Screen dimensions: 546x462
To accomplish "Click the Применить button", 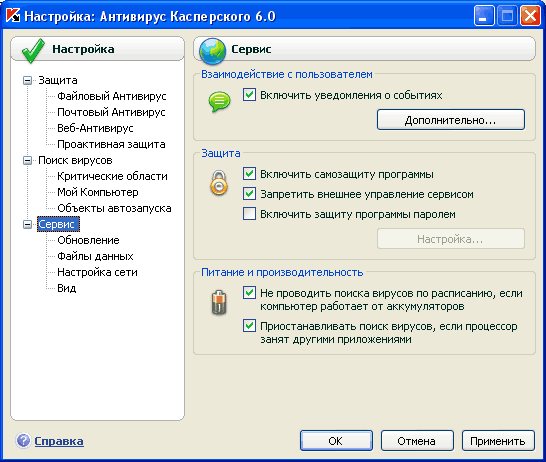I will point(498,441).
